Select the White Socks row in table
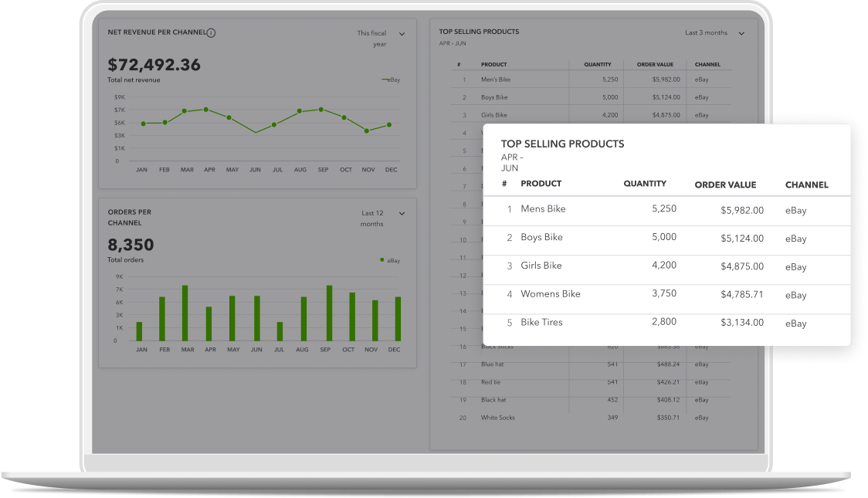 (497, 418)
